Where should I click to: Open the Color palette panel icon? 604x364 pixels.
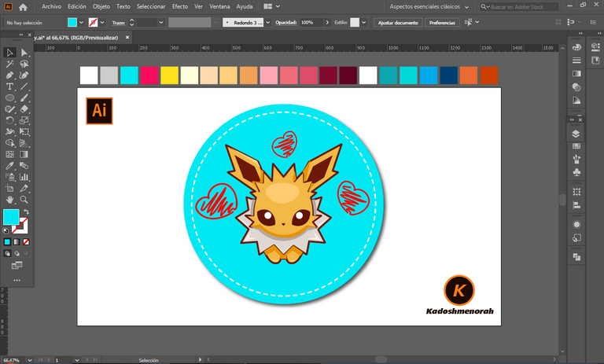(576, 47)
